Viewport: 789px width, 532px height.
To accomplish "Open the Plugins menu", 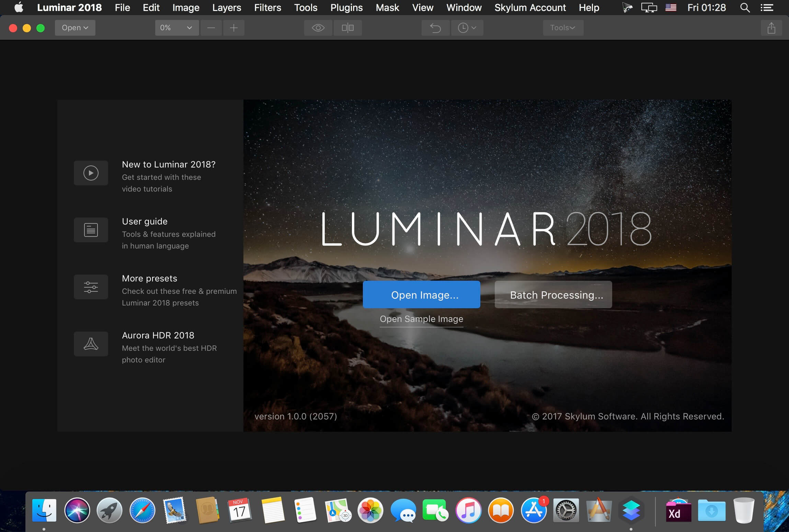I will point(346,8).
